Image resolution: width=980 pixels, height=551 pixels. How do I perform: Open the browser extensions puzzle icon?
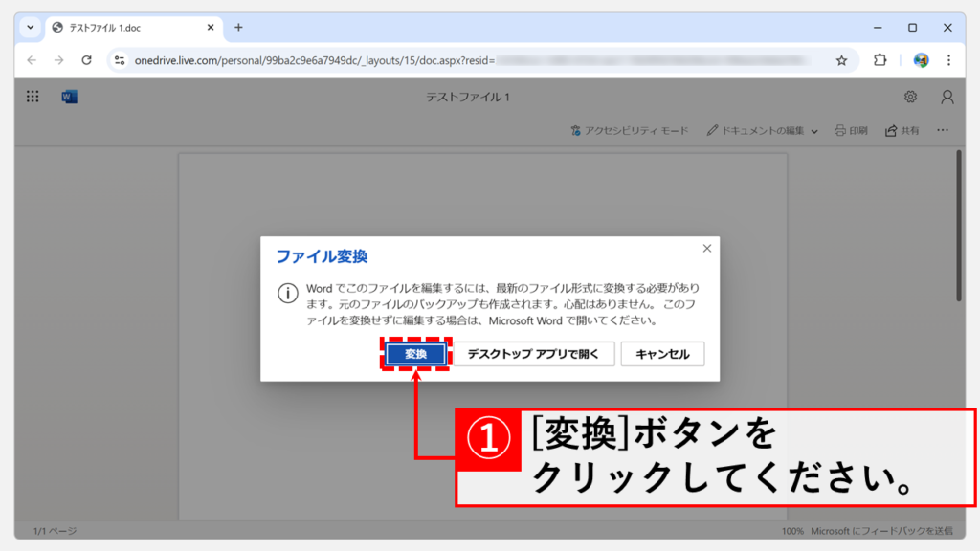coord(880,60)
